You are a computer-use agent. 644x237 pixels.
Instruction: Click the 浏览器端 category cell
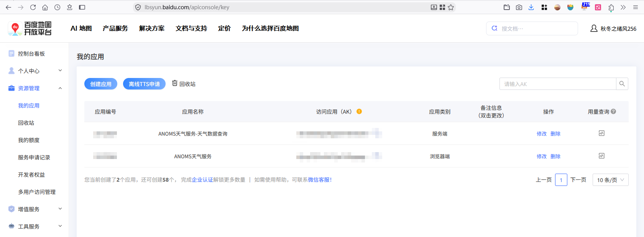440,156
